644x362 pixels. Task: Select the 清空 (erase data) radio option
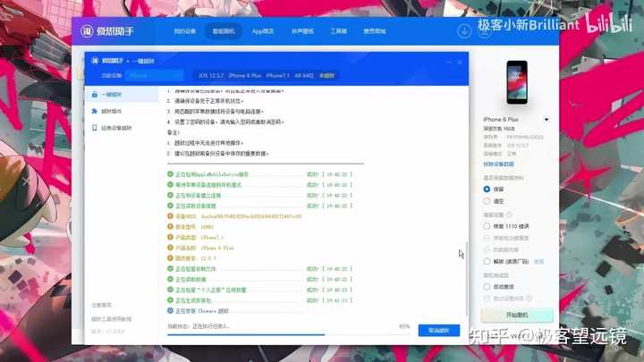[487, 201]
